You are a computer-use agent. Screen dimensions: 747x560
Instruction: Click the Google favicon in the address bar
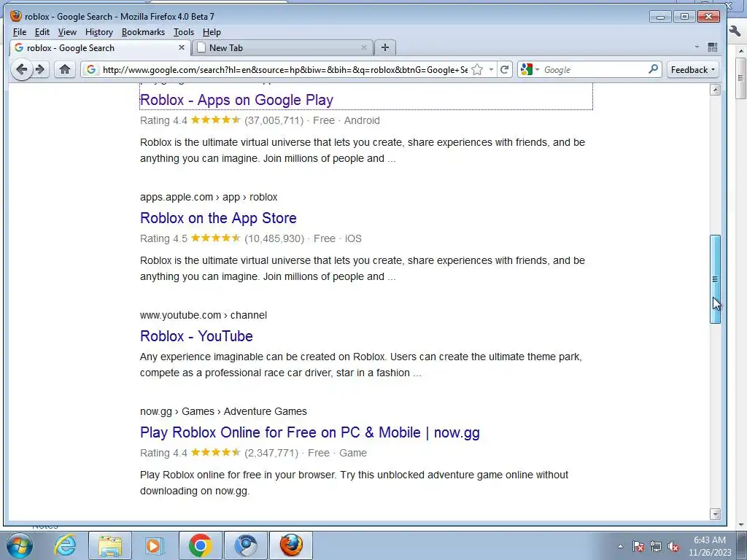point(91,69)
